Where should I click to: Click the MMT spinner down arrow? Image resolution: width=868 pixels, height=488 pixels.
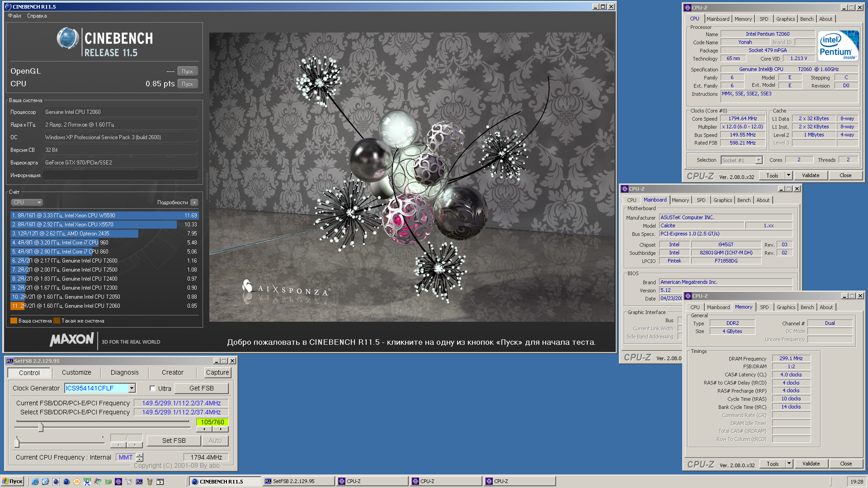click(x=140, y=460)
